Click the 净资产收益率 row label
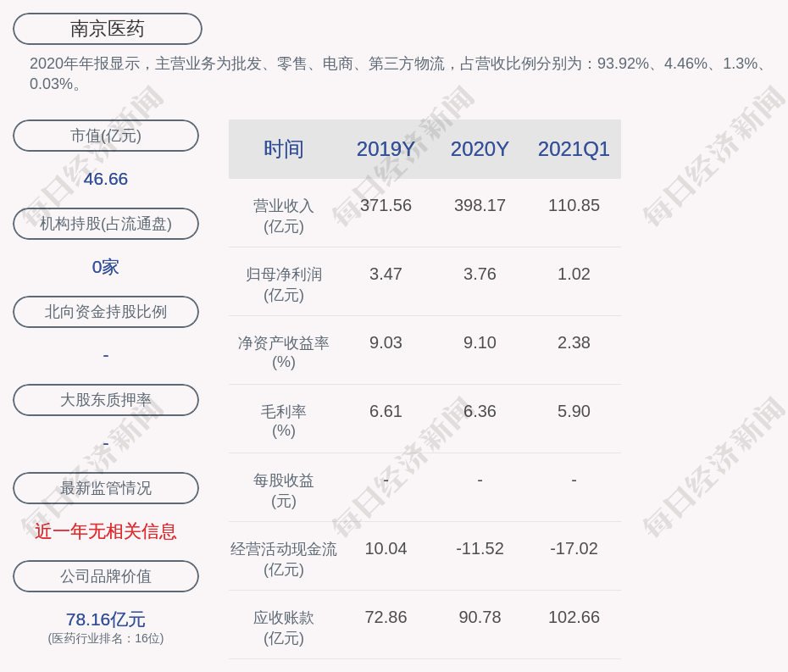This screenshot has width=788, height=672. (283, 343)
